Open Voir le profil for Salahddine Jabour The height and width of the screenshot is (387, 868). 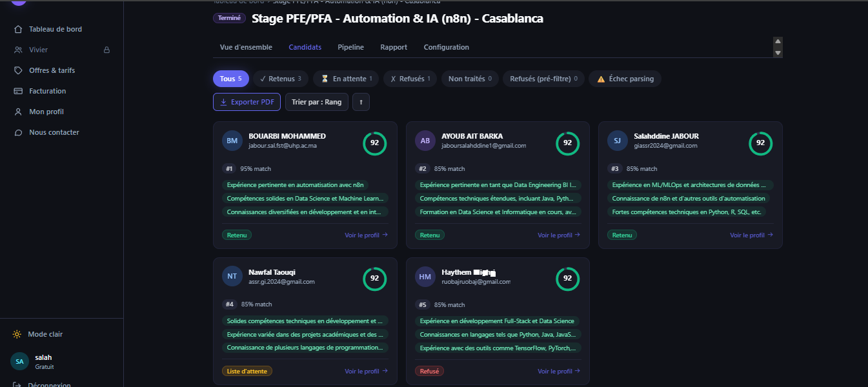point(751,235)
